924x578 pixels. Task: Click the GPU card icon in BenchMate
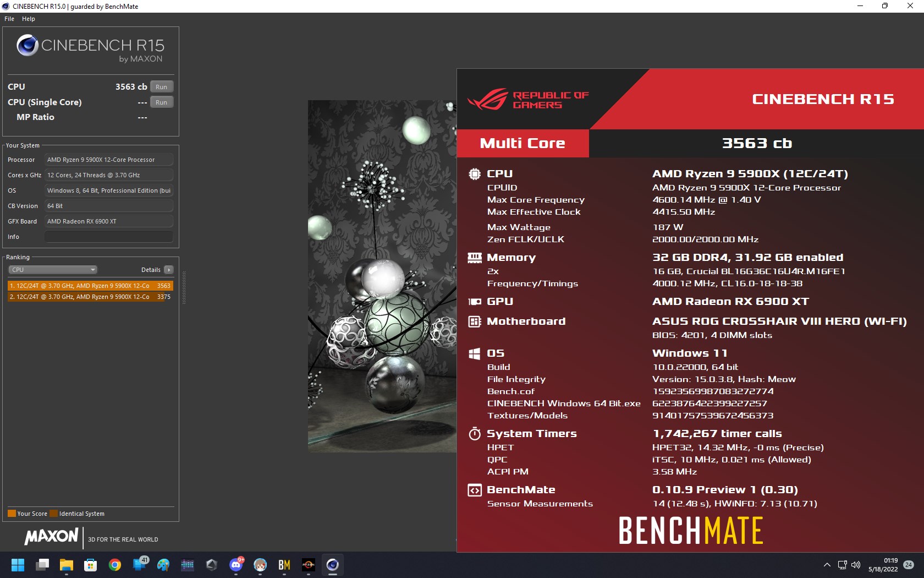click(474, 302)
